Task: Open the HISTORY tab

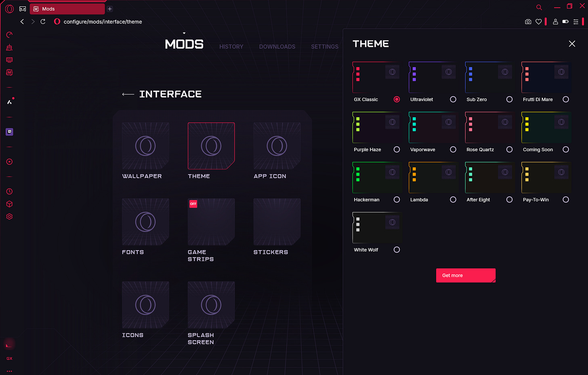Action: (x=231, y=47)
